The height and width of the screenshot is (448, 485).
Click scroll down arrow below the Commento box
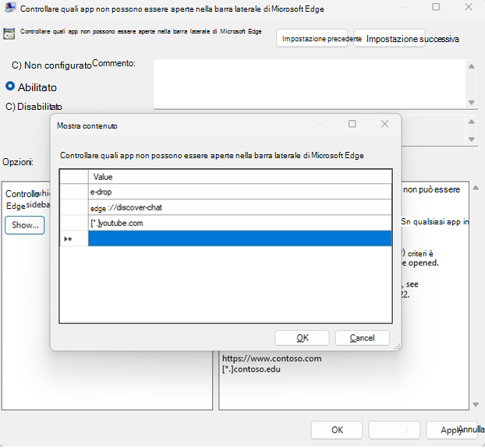point(472,139)
